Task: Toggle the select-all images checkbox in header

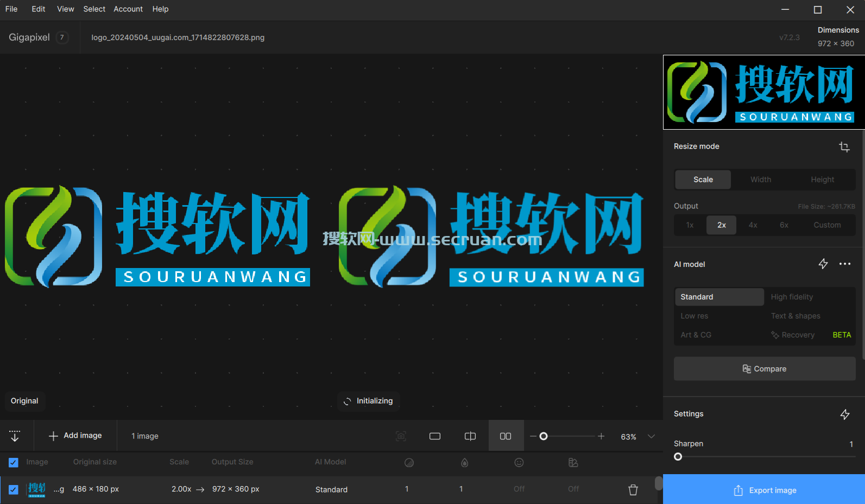Action: point(14,462)
